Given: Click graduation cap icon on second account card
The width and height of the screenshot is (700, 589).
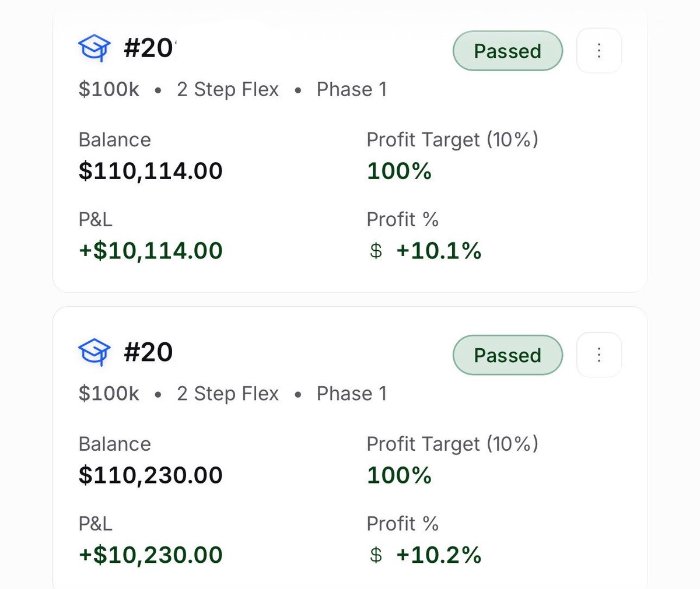Looking at the screenshot, I should click(x=94, y=352).
